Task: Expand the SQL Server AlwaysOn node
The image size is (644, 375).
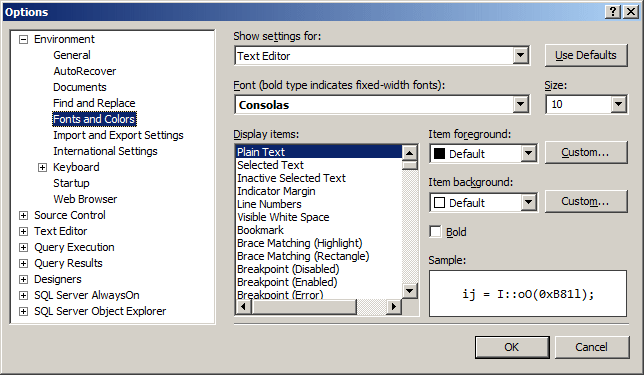Action: 24,296
